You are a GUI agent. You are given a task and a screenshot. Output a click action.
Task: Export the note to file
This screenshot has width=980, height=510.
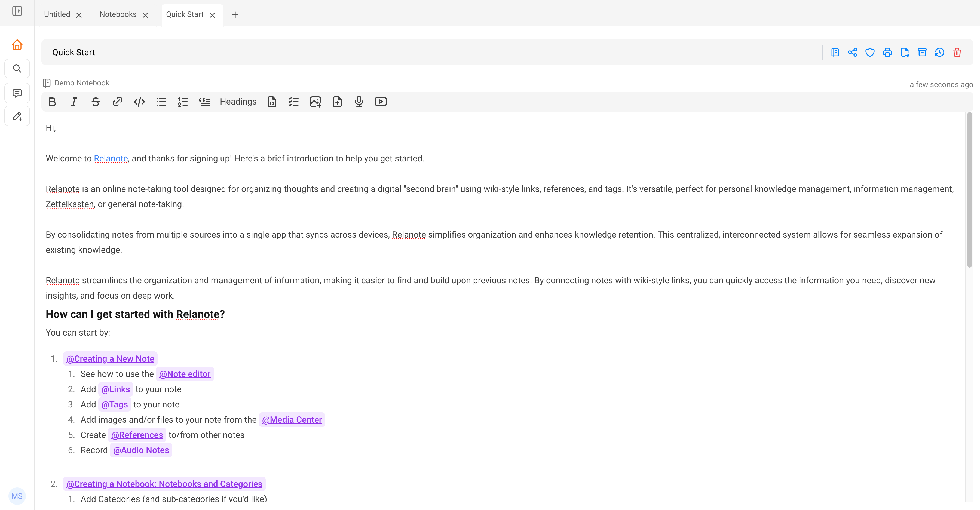tap(905, 53)
